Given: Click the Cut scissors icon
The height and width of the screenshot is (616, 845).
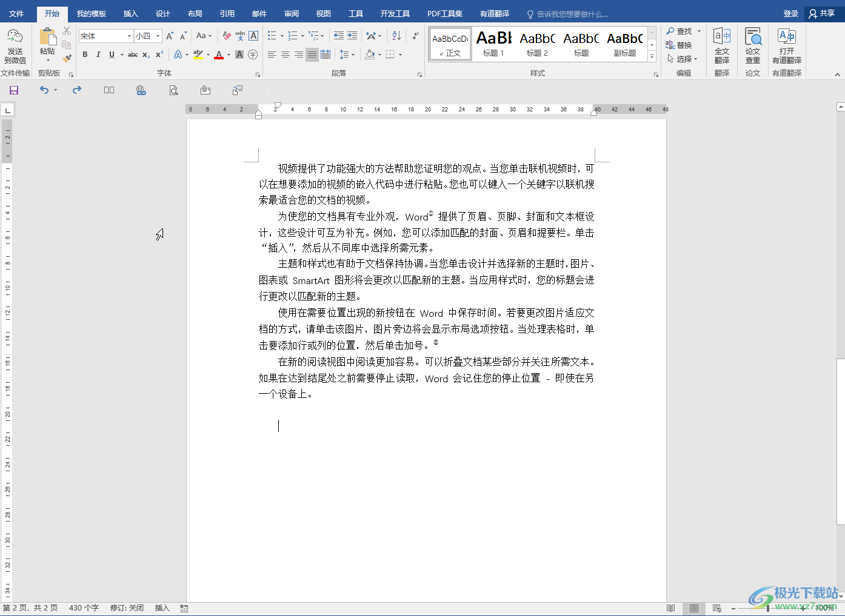Looking at the screenshot, I should [67, 31].
